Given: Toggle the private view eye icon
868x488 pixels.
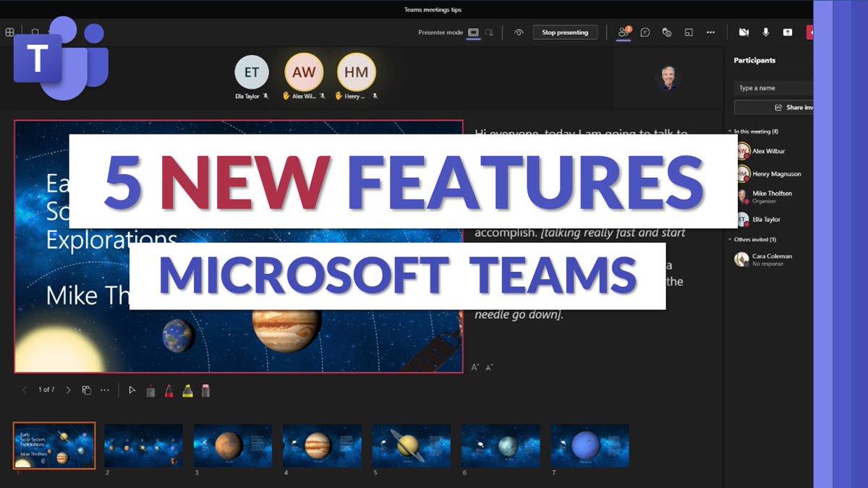Looking at the screenshot, I should pos(519,33).
